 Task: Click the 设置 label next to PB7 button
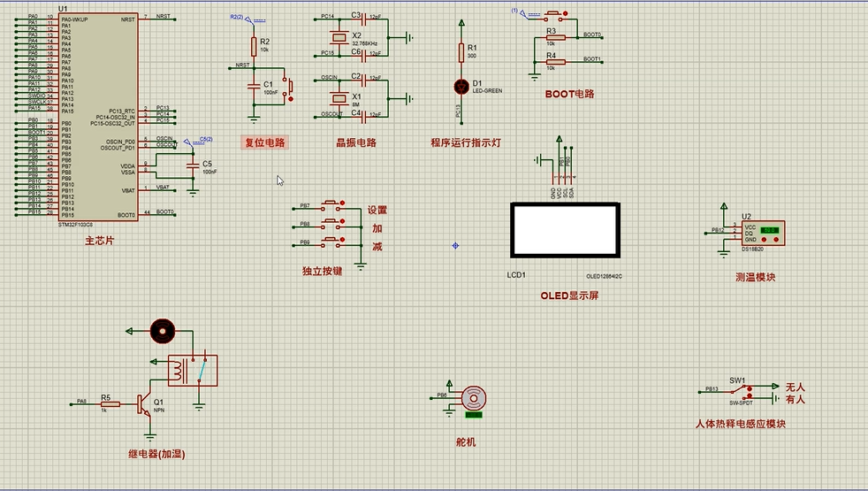(x=377, y=210)
